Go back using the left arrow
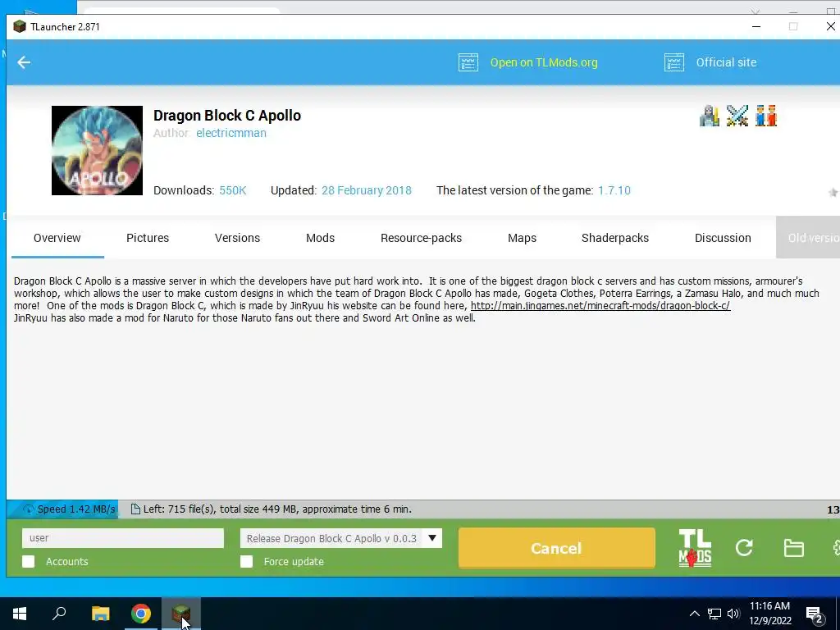 coord(24,62)
